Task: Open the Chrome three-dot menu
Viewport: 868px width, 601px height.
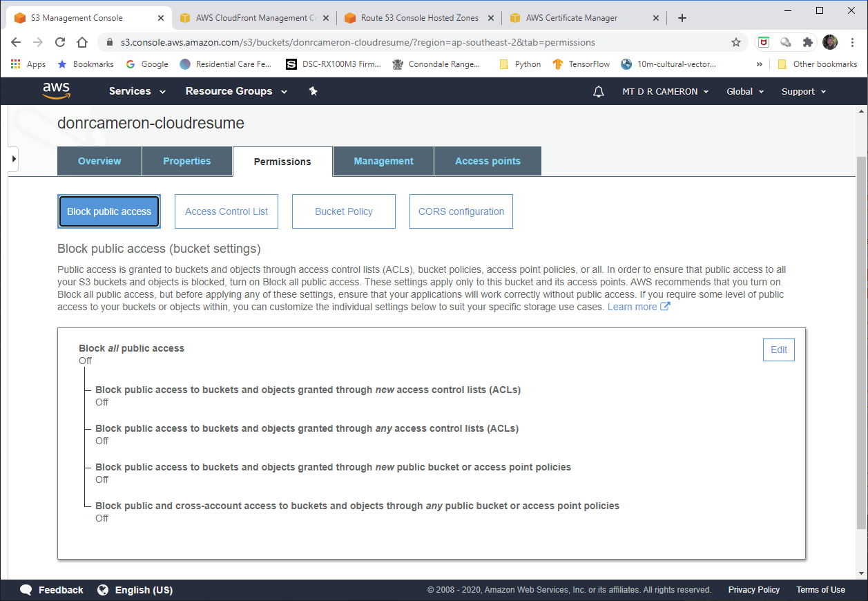Action: click(853, 42)
